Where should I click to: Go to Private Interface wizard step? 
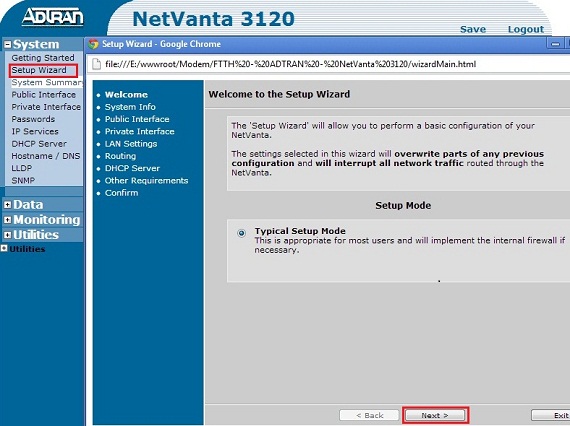coord(140,132)
